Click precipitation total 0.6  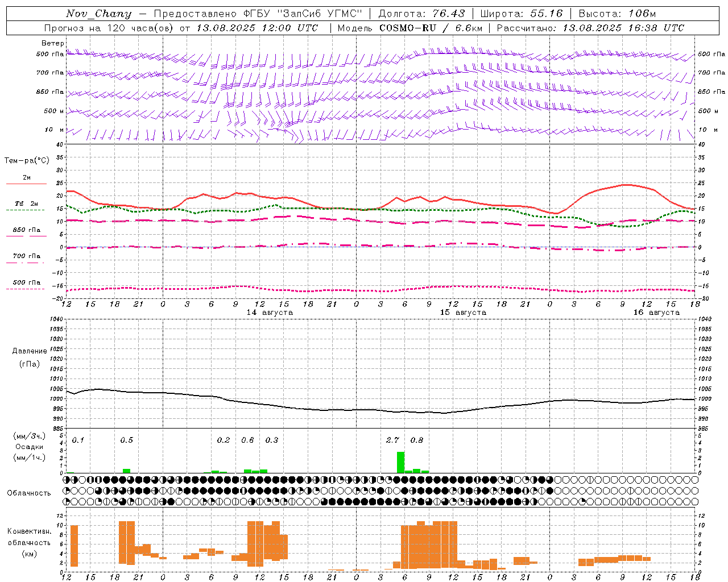(x=247, y=440)
